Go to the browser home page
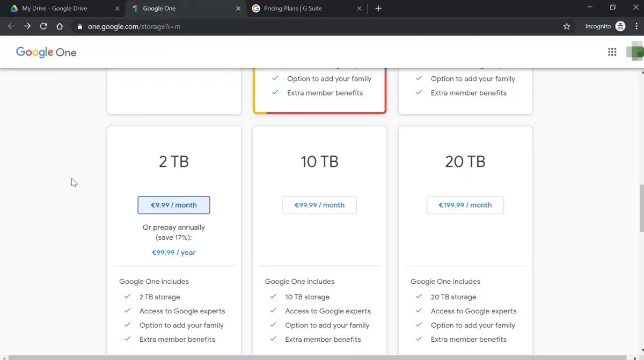The width and height of the screenshot is (644, 360). coord(60,26)
